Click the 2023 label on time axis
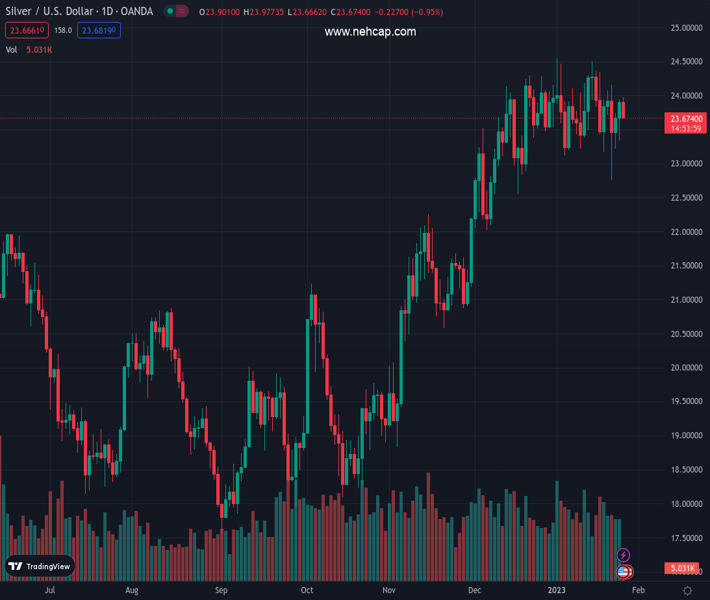This screenshot has height=600, width=710. point(556,591)
